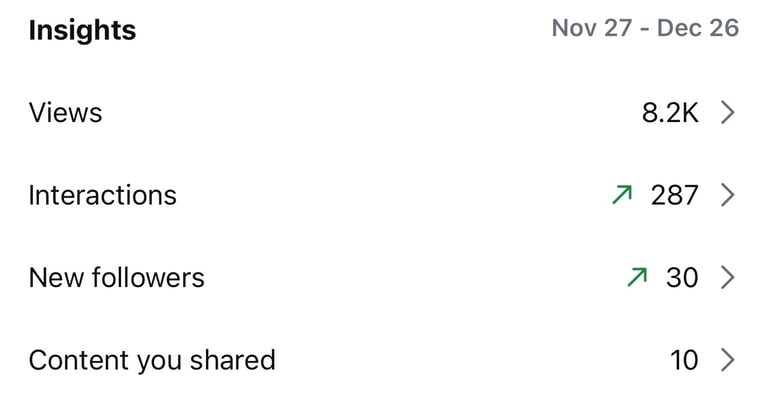
Task: Expand Views details with its chevron
Action: [x=728, y=113]
